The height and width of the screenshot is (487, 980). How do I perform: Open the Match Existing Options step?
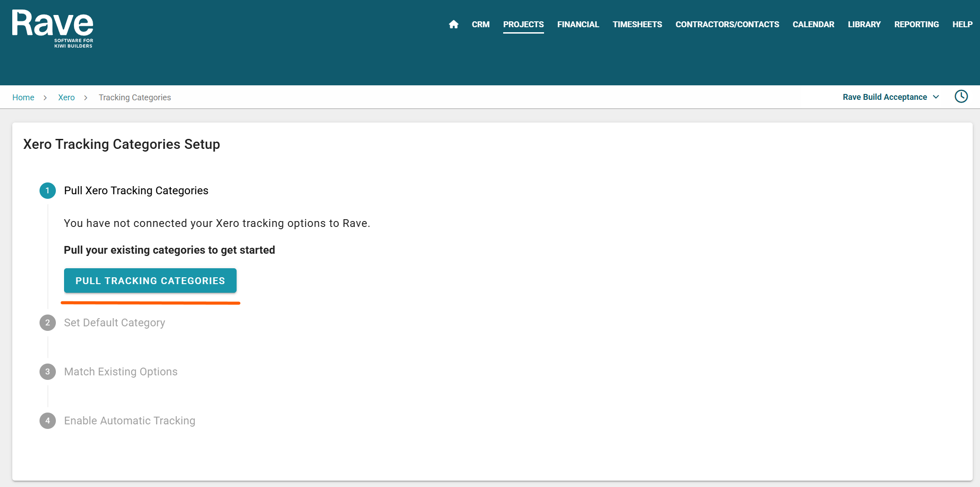pyautogui.click(x=121, y=372)
